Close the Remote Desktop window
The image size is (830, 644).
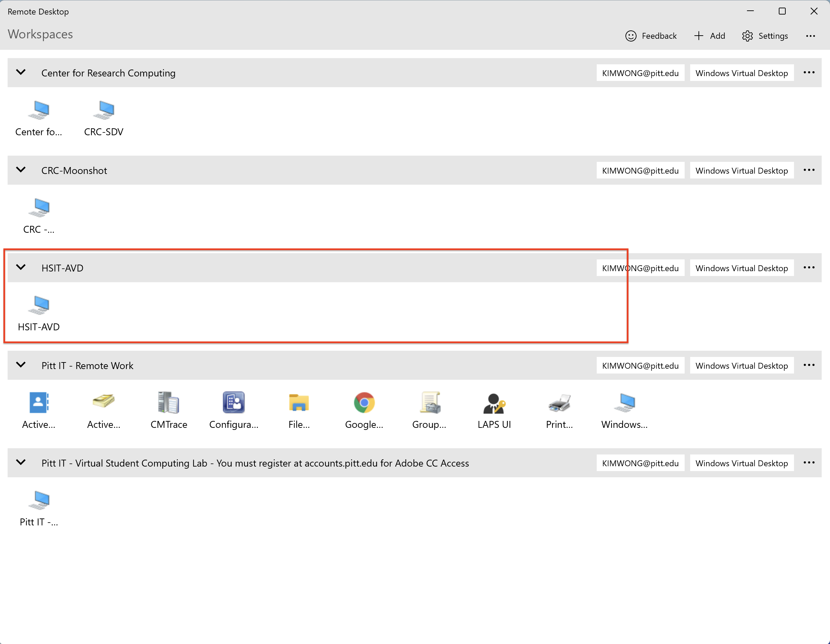pyautogui.click(x=814, y=11)
